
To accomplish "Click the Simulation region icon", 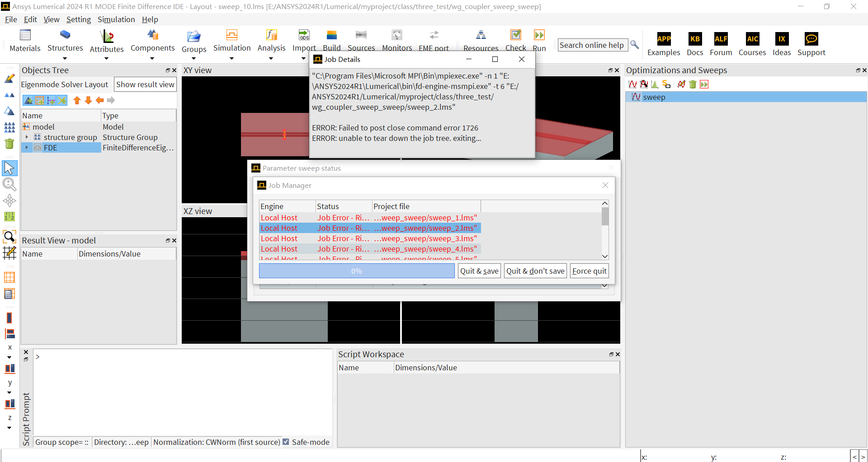I will pyautogui.click(x=232, y=35).
